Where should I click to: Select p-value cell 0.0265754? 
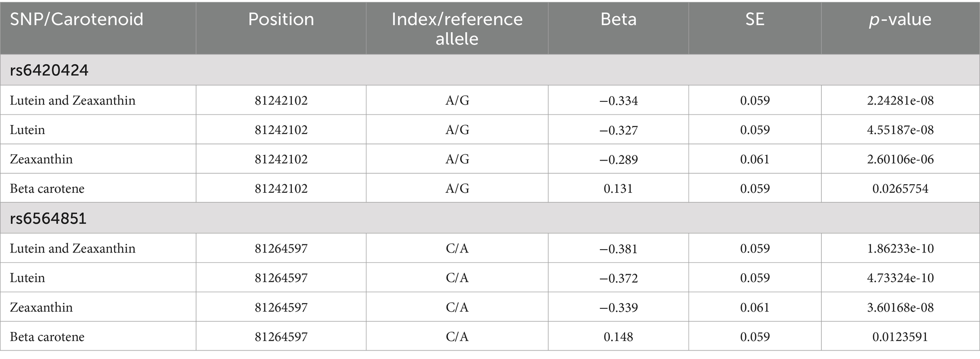[x=900, y=188]
